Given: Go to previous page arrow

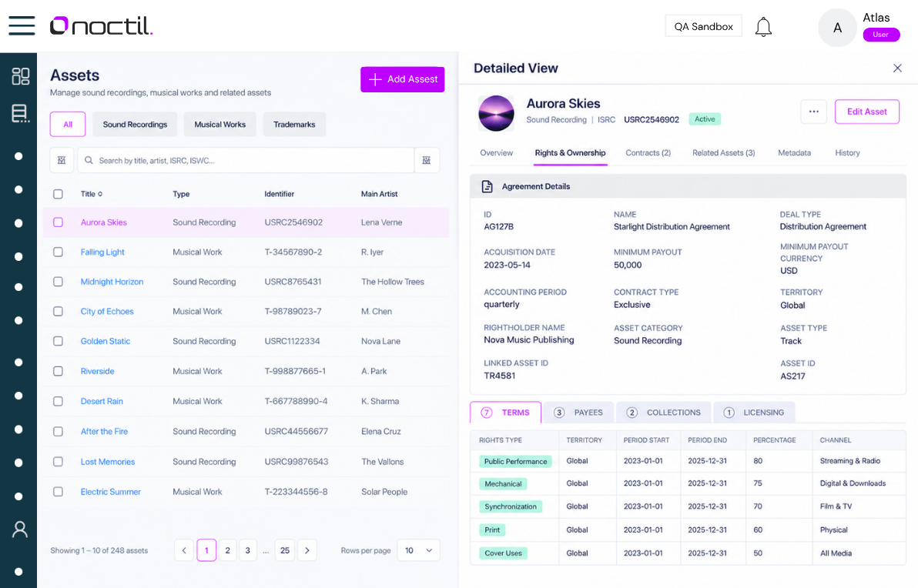Looking at the screenshot, I should (184, 550).
